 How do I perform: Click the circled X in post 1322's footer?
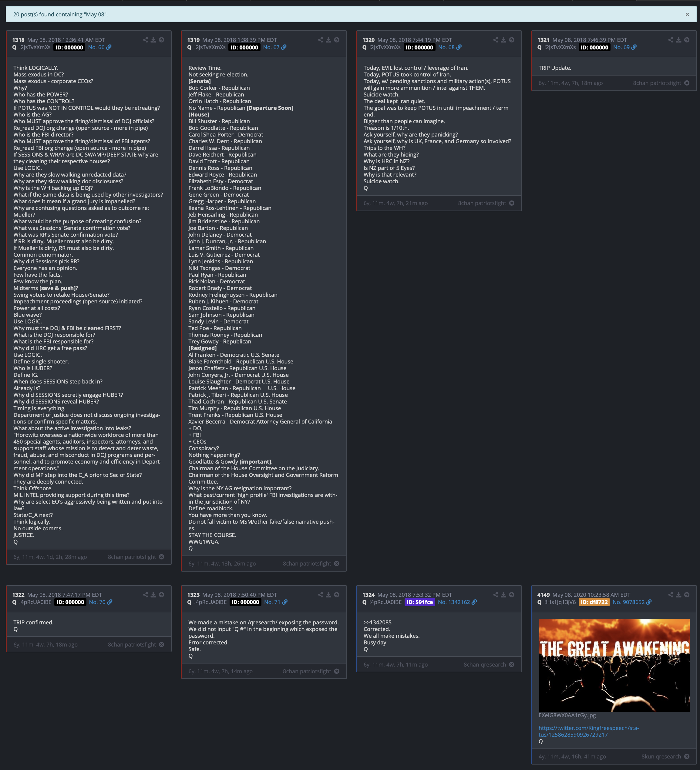click(x=162, y=644)
